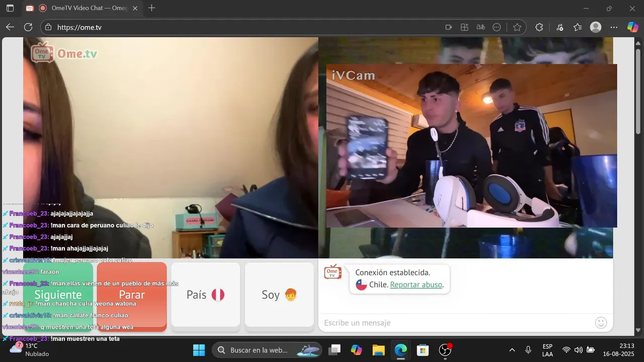Open tab actions menu icon
This screenshot has height=362, width=644.
[10, 8]
